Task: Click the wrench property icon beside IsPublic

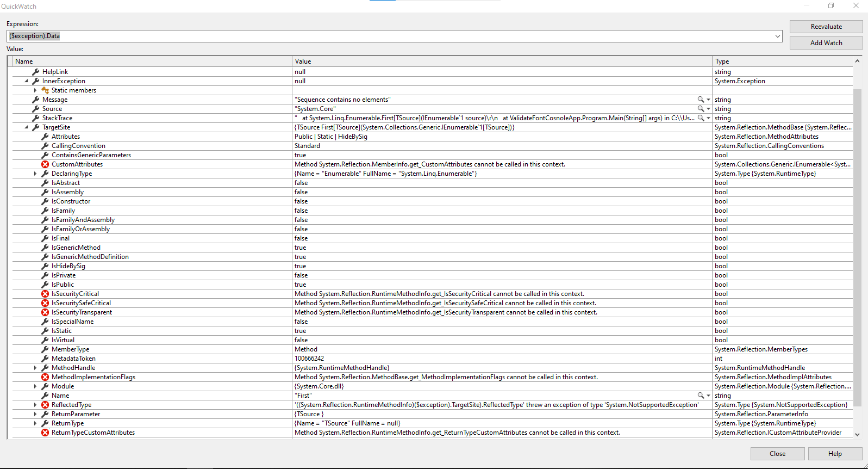Action: tap(45, 285)
